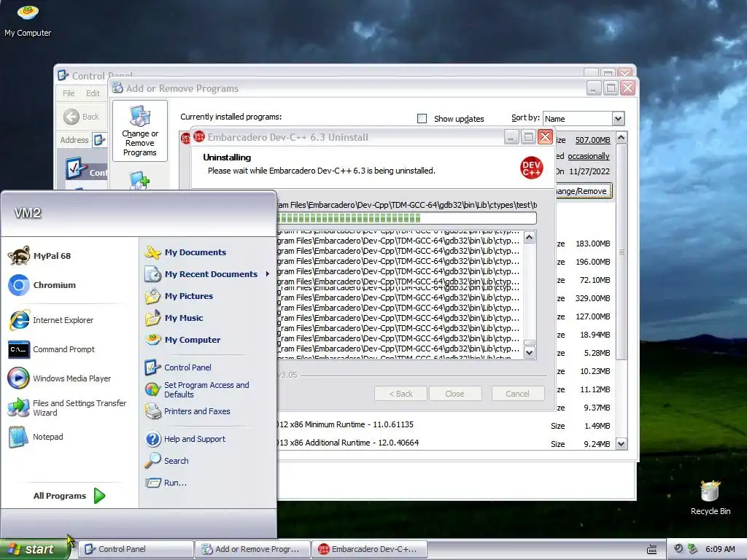Click the Change/Remove button
Image resolution: width=747 pixels, height=560 pixels.
click(x=583, y=191)
